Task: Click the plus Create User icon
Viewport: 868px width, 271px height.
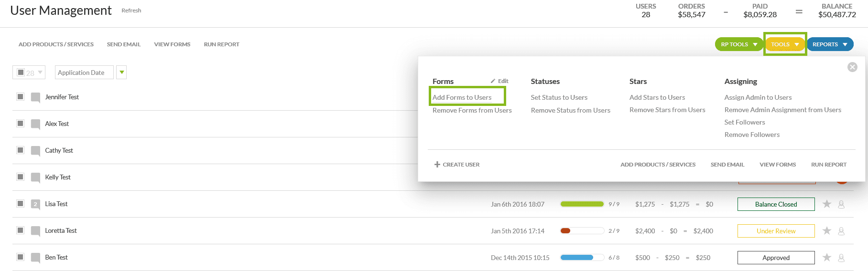Action: point(437,165)
